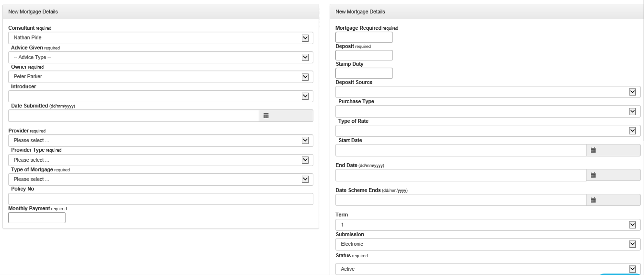Screen dimensions: 644x275
Task: Change the Submission method dropdown
Action: coord(488,244)
